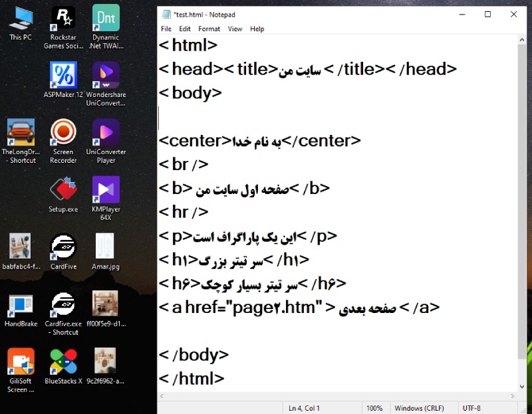Open the File menu in Notepad
This screenshot has height=414, width=532.
pyautogui.click(x=166, y=29)
